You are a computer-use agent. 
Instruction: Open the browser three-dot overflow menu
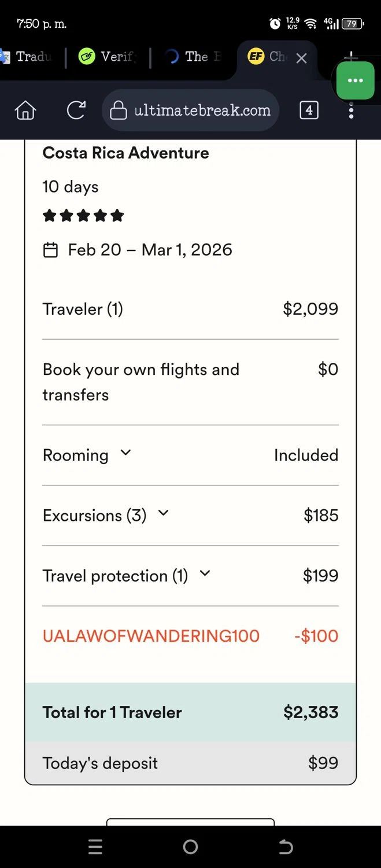point(351,110)
